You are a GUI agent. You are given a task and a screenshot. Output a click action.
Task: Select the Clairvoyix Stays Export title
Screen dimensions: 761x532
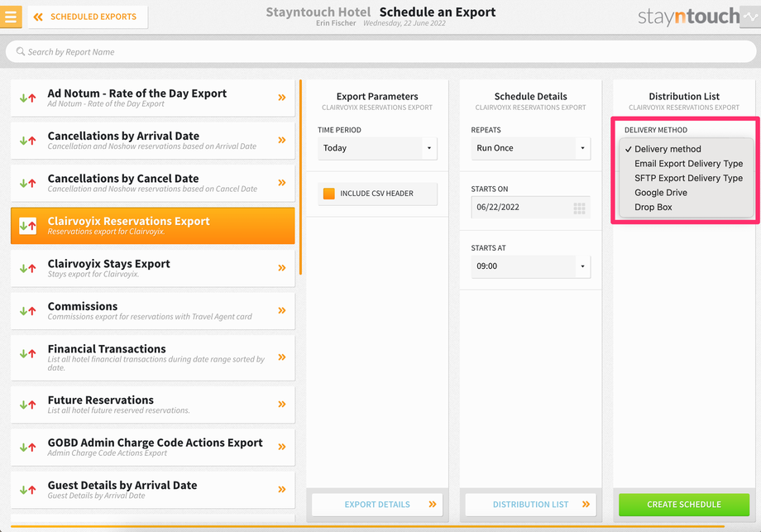[108, 264]
